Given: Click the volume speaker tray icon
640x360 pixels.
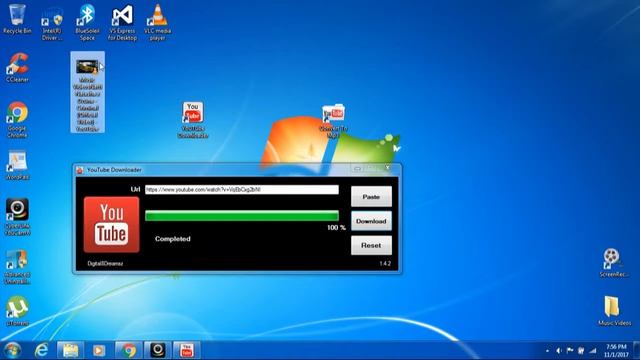Looking at the screenshot, I should point(559,351).
